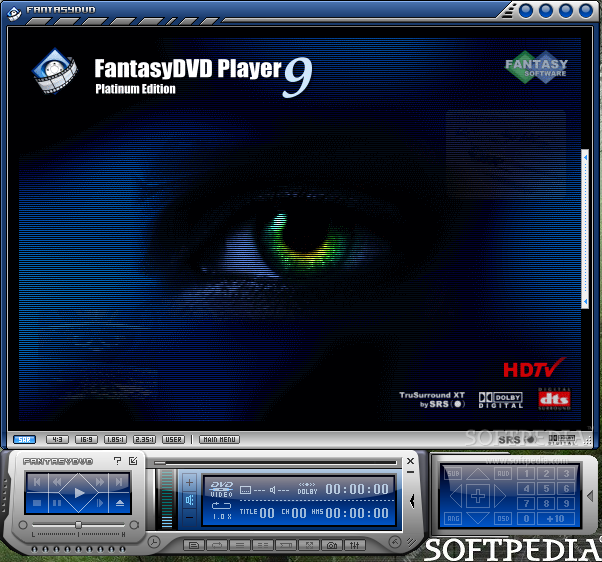Click the first blue round title bar button
Image resolution: width=602 pixels, height=562 pixels.
526,11
